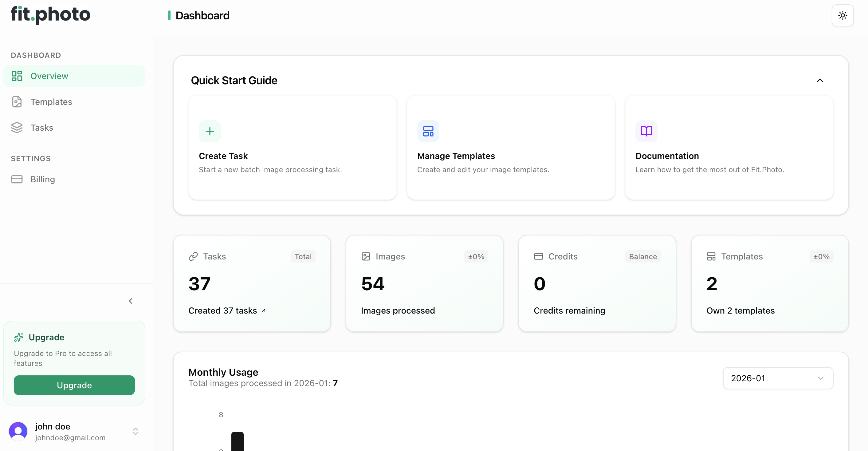Select Billing under Settings
Viewport: 868px width, 451px height.
42,179
